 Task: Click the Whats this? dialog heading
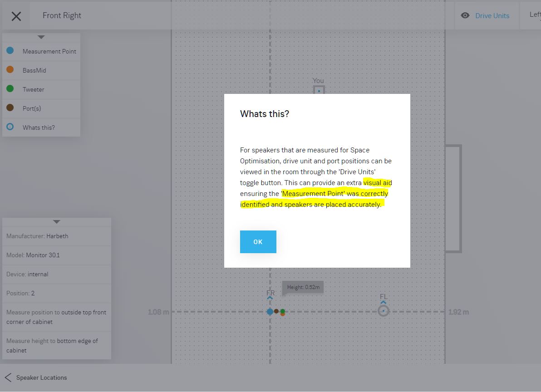(x=265, y=114)
